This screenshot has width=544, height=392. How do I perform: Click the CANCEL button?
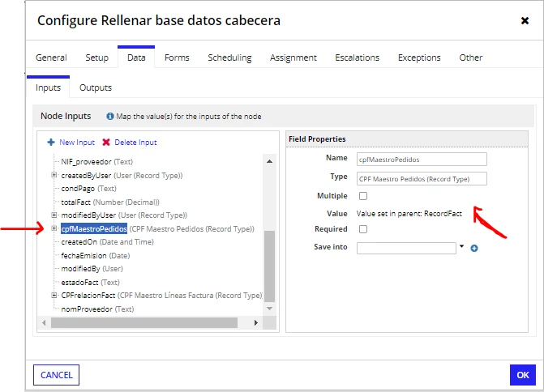click(56, 375)
